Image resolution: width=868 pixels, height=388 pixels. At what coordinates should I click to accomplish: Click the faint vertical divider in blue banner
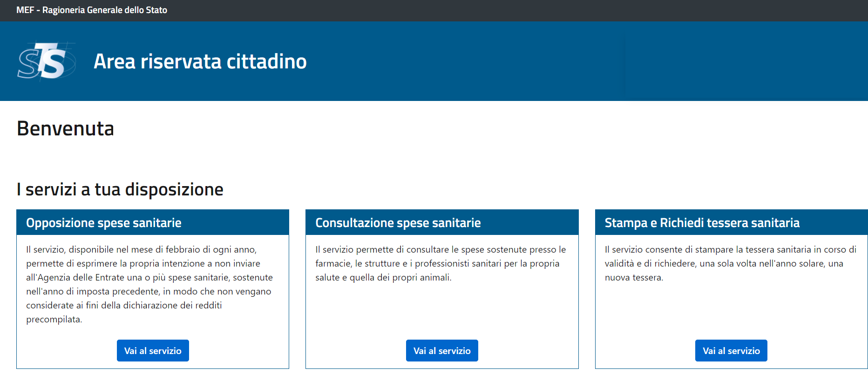point(624,61)
